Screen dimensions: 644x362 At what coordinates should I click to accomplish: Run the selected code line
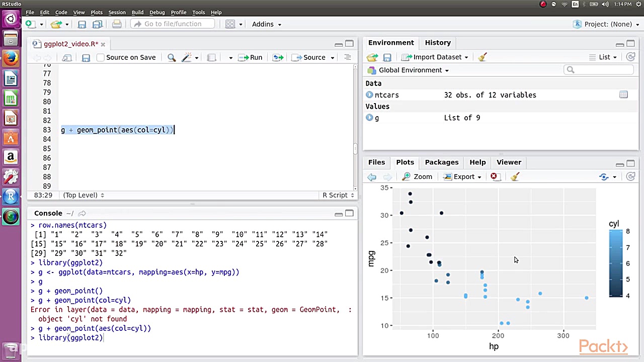pos(251,57)
